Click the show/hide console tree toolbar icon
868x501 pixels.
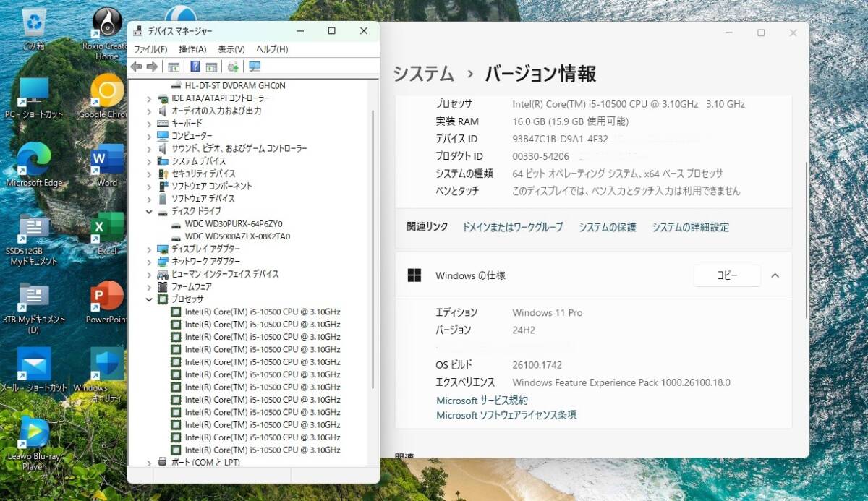coord(174,67)
